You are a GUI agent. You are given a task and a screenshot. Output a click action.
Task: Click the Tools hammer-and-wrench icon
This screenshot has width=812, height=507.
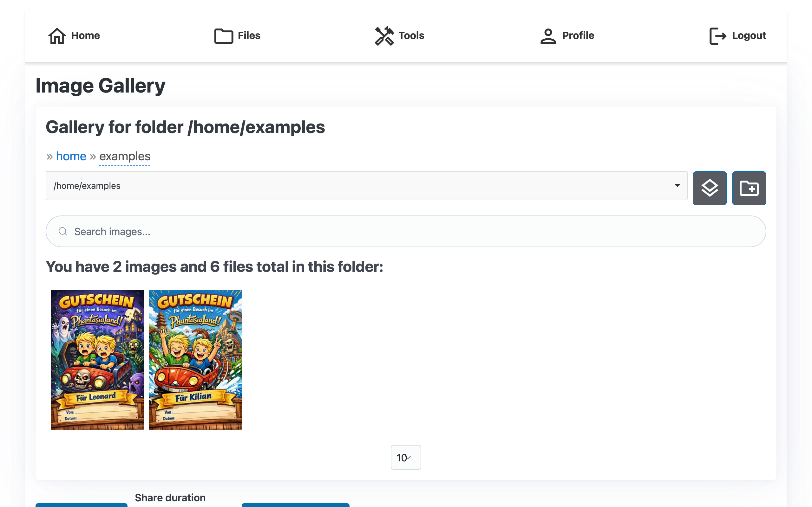[x=384, y=35]
